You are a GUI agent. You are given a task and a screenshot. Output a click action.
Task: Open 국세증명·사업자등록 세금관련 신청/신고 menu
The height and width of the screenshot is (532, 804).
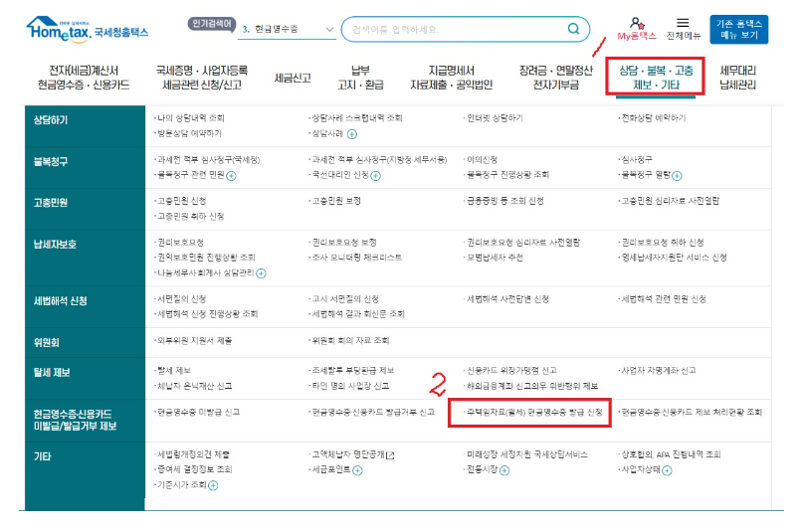tap(202, 78)
